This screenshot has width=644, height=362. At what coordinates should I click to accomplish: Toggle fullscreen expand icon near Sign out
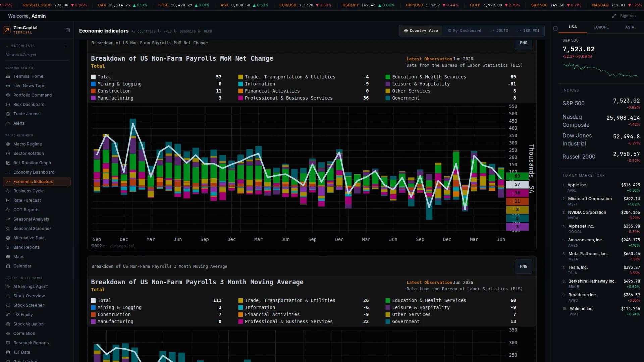point(614,16)
